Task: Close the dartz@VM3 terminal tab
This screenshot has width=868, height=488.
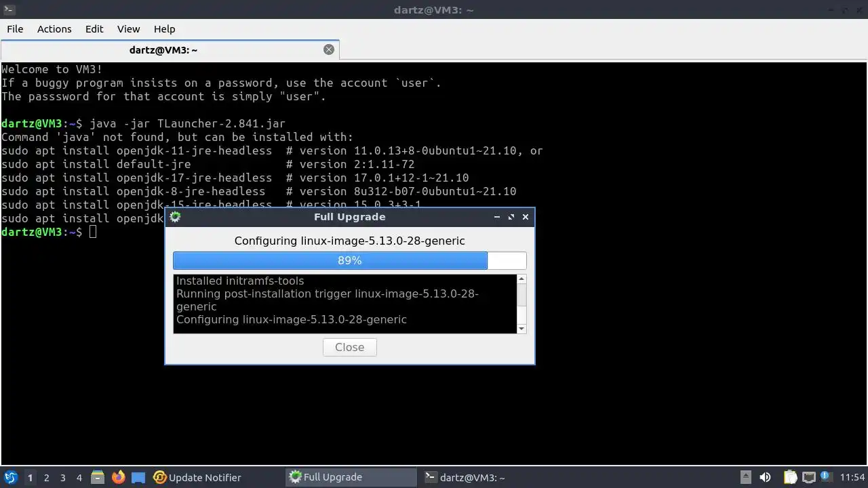Action: point(329,49)
